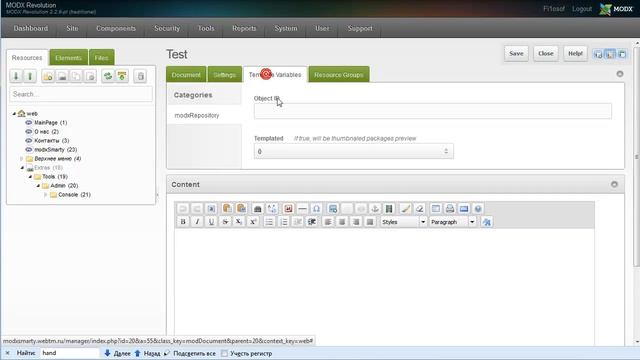Click the 'Найти' find text box
Screen dimensions: 640x360
coord(69,353)
